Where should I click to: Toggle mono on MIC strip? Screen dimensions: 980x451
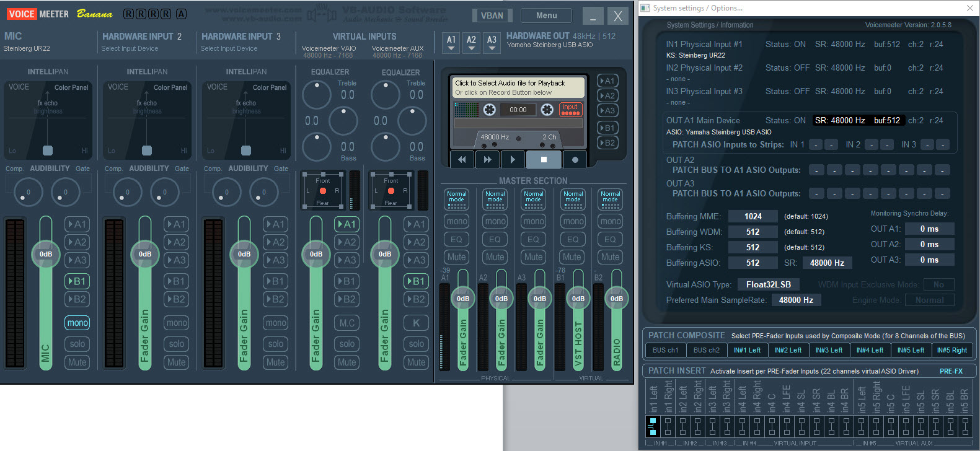pos(77,323)
